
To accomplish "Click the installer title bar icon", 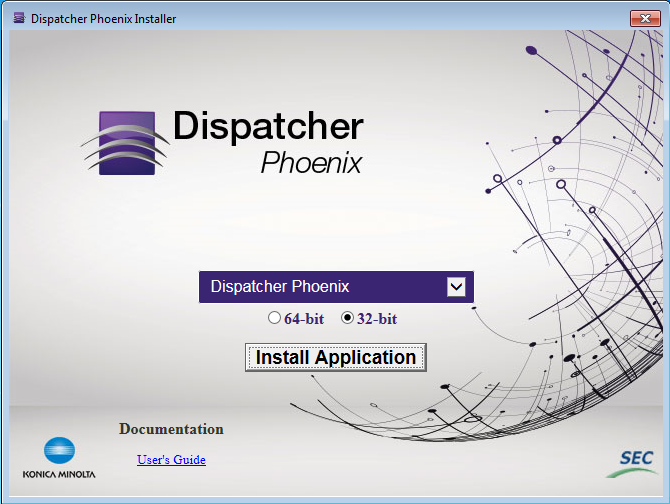I will [19, 18].
